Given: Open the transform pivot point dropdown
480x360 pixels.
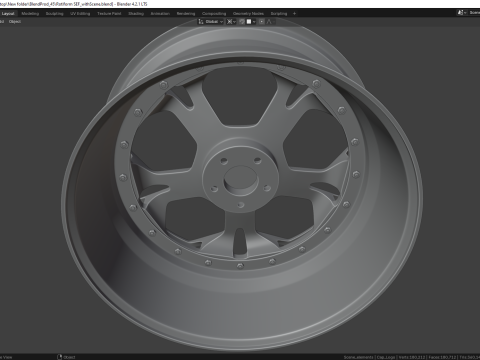Looking at the screenshot, I should point(231,22).
